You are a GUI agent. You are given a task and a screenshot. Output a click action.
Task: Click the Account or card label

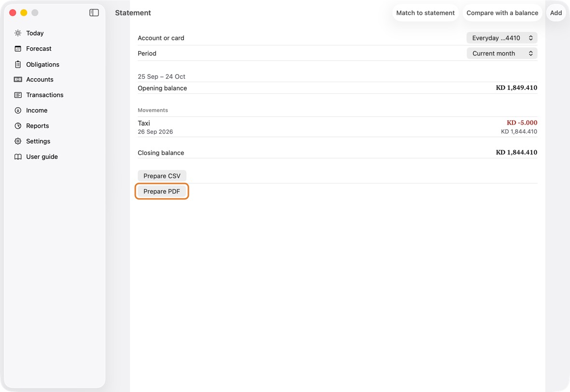pyautogui.click(x=161, y=38)
